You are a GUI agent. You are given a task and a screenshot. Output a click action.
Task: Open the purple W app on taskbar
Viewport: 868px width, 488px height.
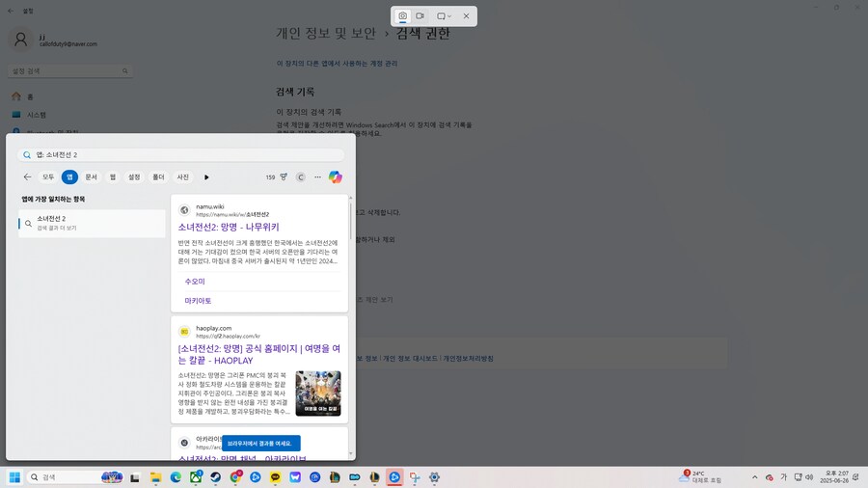[295, 477]
